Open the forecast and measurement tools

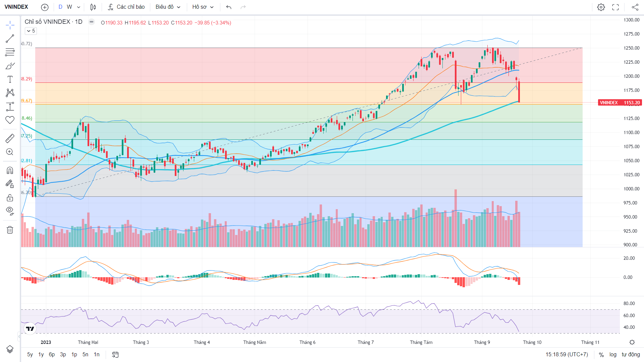(x=10, y=107)
